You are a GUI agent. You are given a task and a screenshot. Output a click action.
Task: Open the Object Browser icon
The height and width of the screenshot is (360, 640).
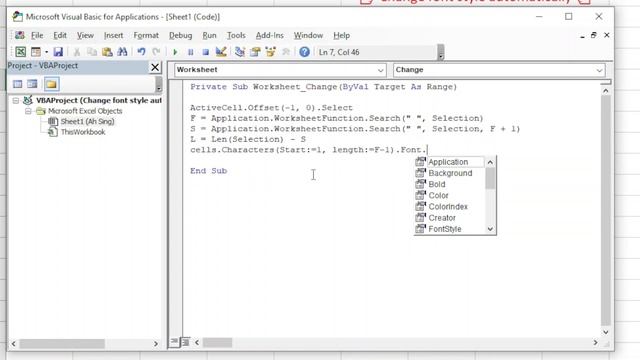click(x=271, y=52)
